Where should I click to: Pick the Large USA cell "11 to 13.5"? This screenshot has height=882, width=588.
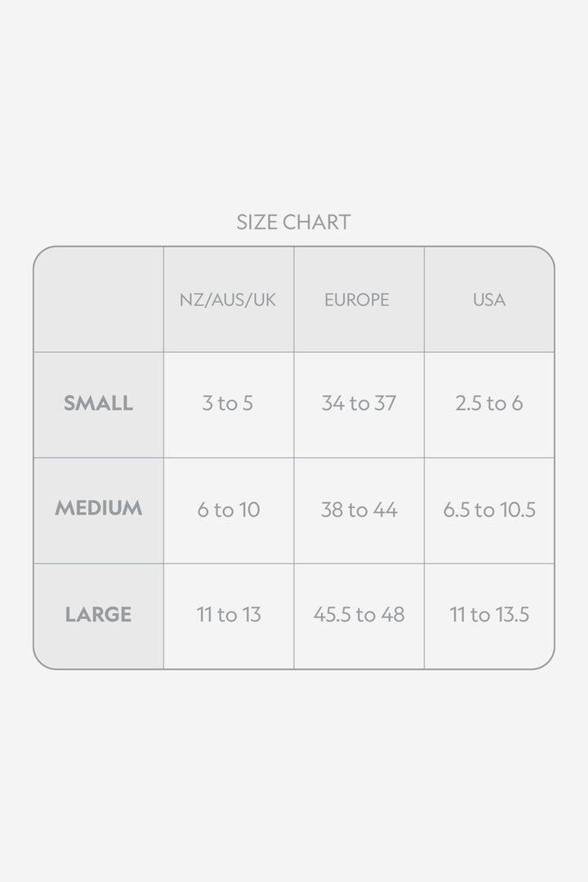coord(489,615)
